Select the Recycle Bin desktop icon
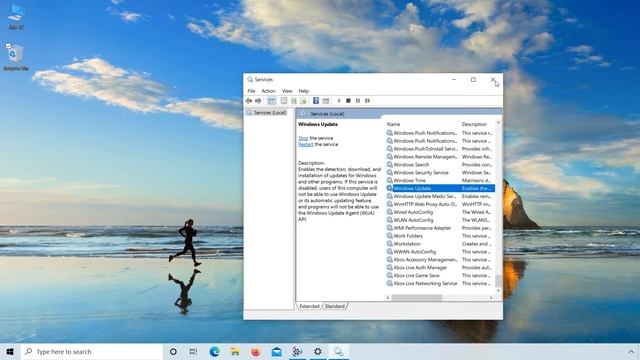Image resolution: width=640 pixels, height=360 pixels. pos(16,57)
